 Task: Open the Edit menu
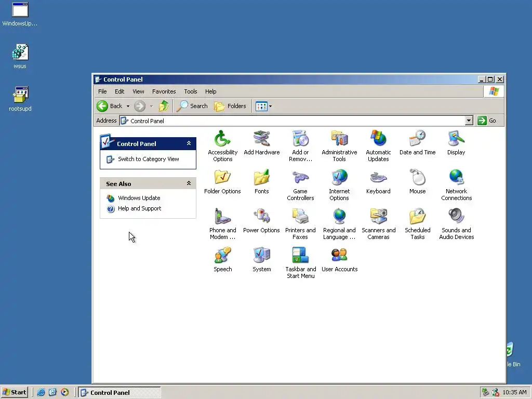coord(119,91)
